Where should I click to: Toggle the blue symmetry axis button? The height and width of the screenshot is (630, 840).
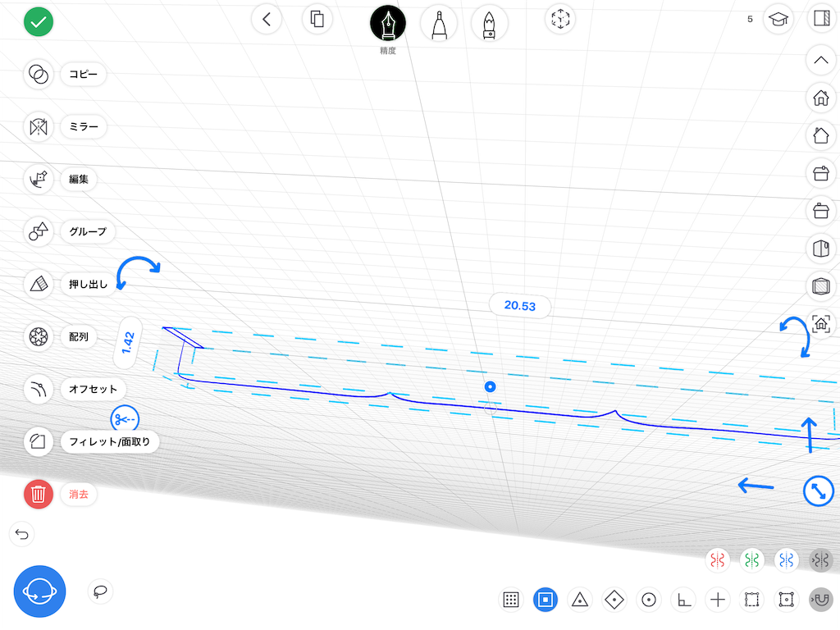pos(787,560)
